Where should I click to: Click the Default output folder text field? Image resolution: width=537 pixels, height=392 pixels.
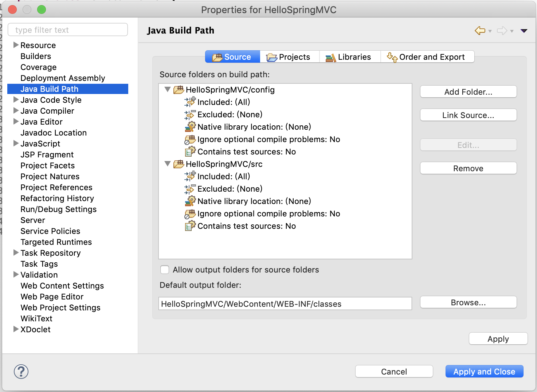click(285, 303)
